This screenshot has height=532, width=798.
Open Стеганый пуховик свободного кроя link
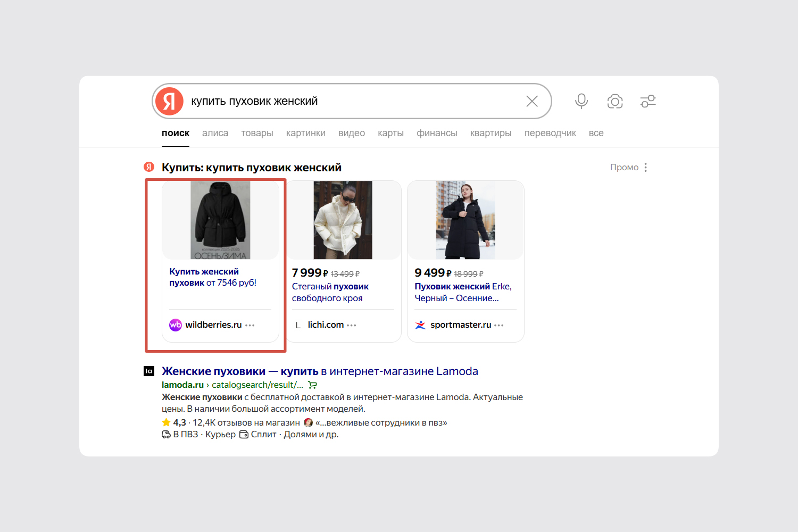[x=330, y=292]
